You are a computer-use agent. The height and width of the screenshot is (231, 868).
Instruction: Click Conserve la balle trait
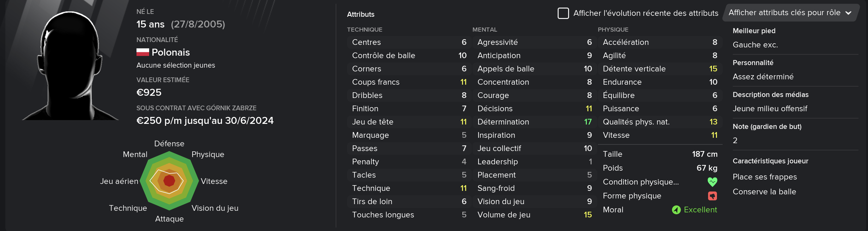click(764, 192)
